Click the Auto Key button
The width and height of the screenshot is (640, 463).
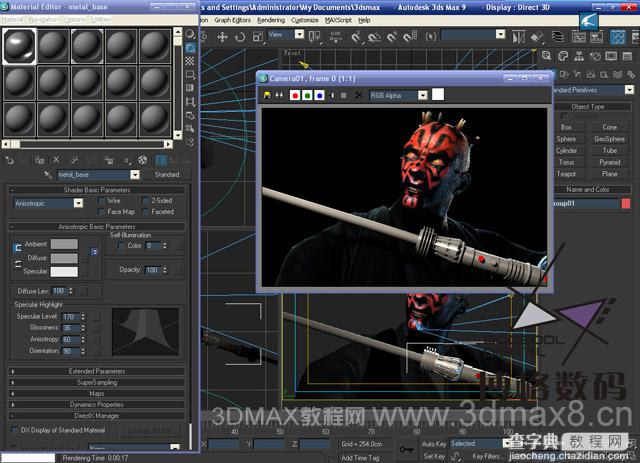point(434,444)
